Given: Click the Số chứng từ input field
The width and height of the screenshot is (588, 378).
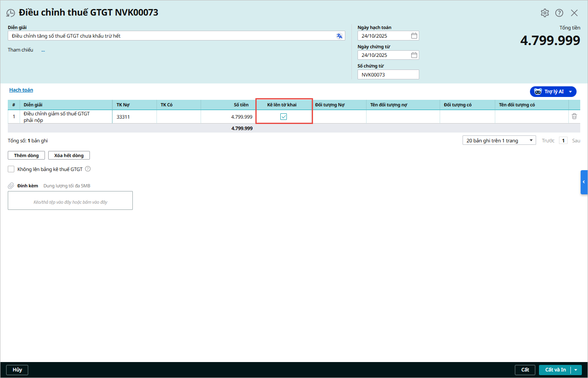Looking at the screenshot, I should point(388,75).
